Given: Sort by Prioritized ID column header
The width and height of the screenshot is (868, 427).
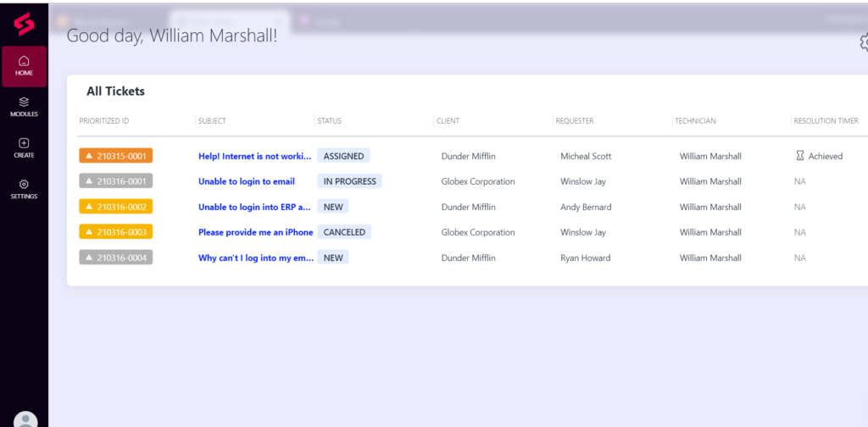Looking at the screenshot, I should (104, 121).
